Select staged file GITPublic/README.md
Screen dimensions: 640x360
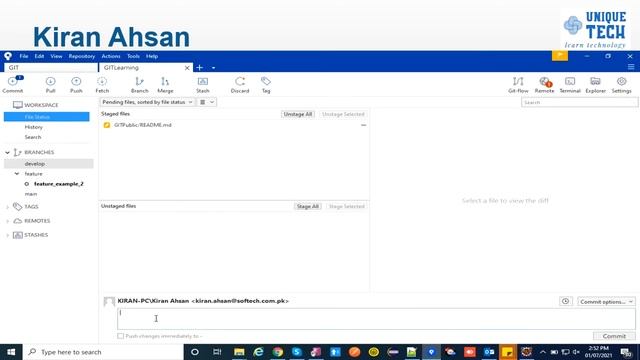[x=142, y=125]
